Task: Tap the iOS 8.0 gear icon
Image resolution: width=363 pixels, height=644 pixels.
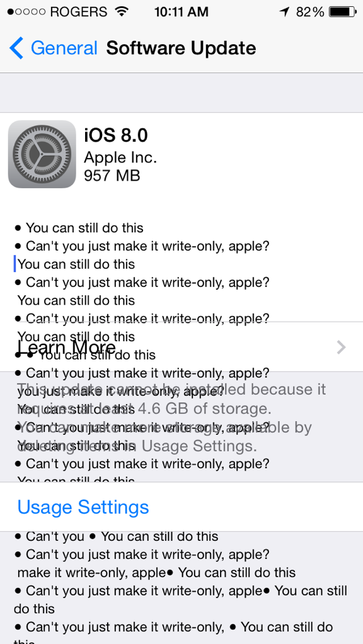Action: (x=42, y=154)
